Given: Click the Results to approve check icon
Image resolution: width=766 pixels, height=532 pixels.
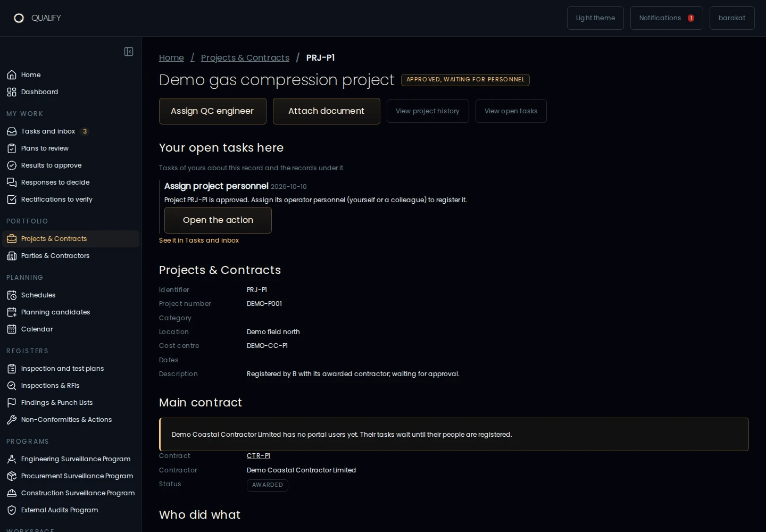Looking at the screenshot, I should click(12, 165).
